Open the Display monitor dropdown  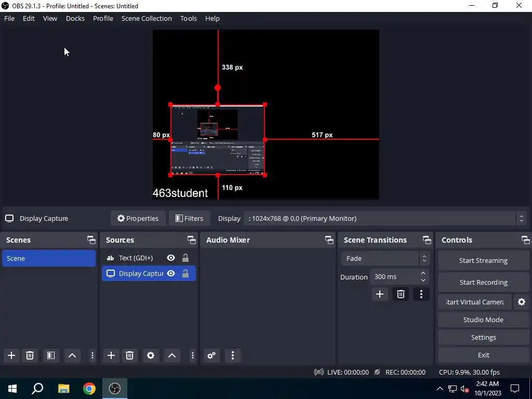385,218
